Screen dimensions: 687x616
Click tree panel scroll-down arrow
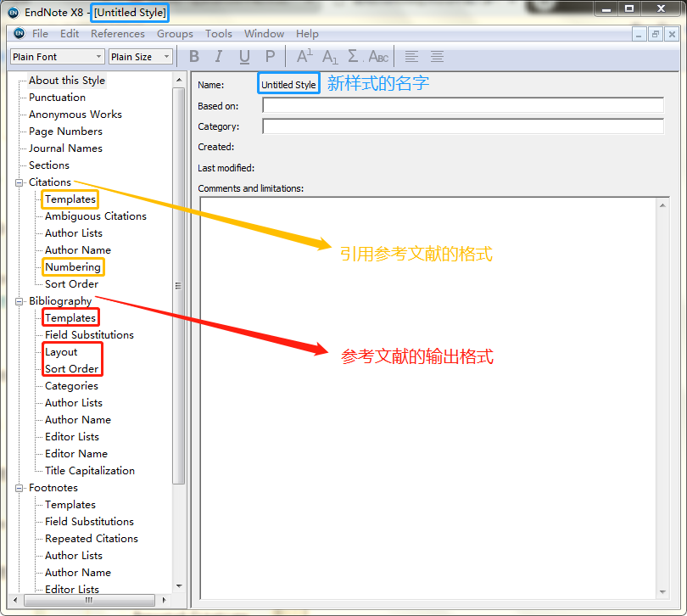pos(179,586)
